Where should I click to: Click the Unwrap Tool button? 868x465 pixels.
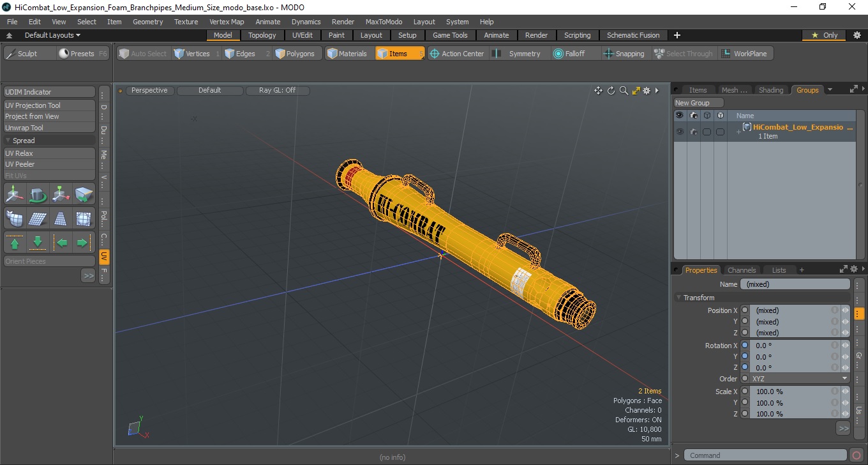click(x=49, y=128)
